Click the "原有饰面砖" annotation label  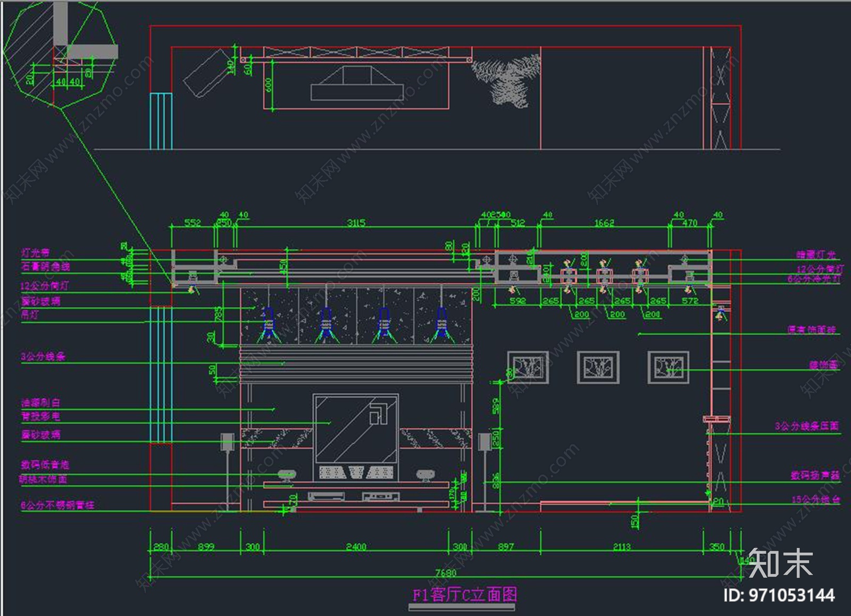812,330
